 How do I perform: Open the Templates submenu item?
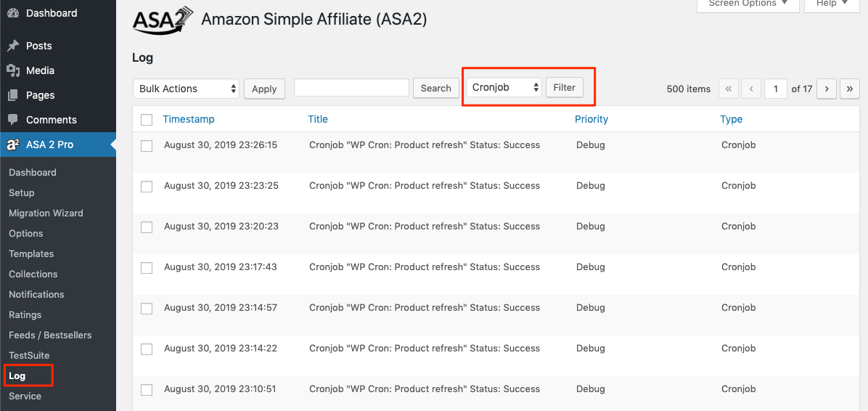point(31,253)
